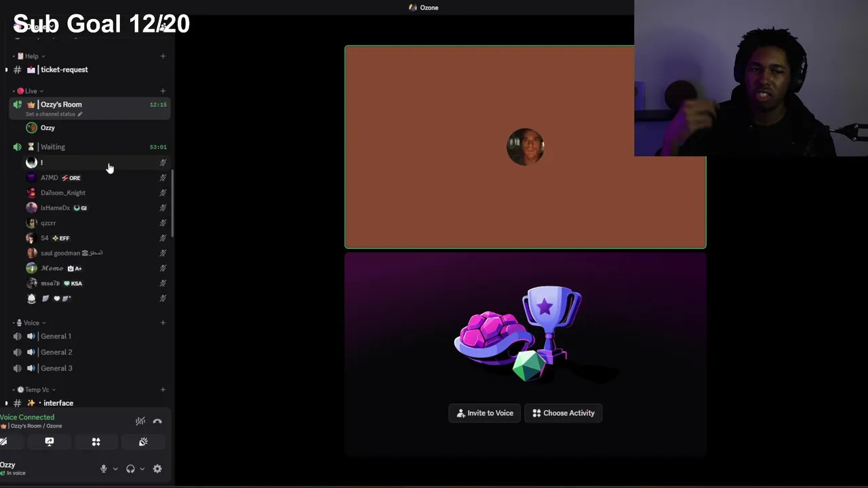Image resolution: width=868 pixels, height=488 pixels.
Task: Open activities launcher icon in voice panel
Action: click(96, 442)
